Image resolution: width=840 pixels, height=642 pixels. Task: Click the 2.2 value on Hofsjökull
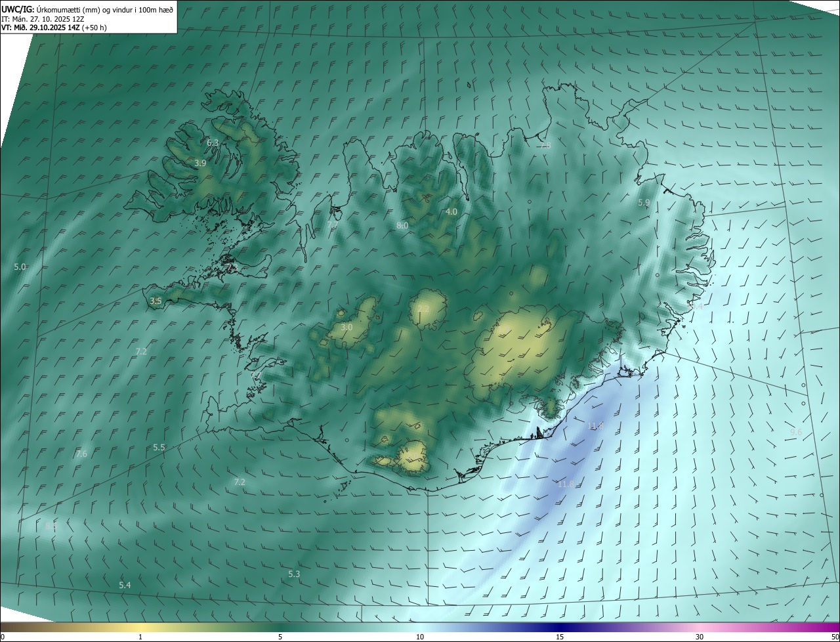tap(423, 309)
